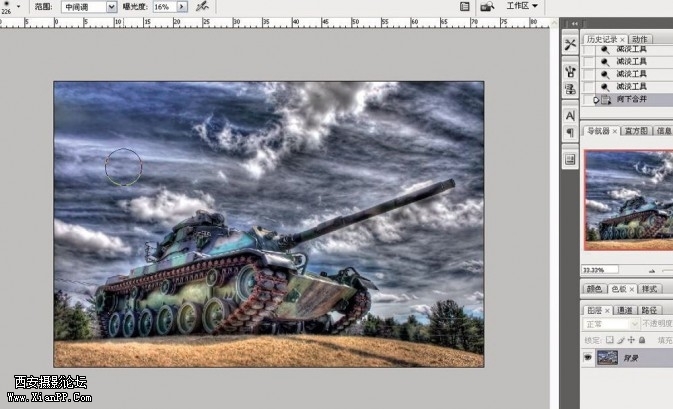The height and width of the screenshot is (409, 673).
Task: Set history brush source on second 减淡工具 row
Action: pos(589,62)
